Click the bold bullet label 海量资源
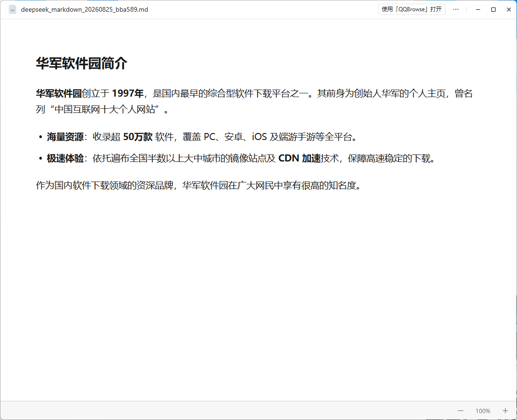517x420 pixels. [65, 137]
